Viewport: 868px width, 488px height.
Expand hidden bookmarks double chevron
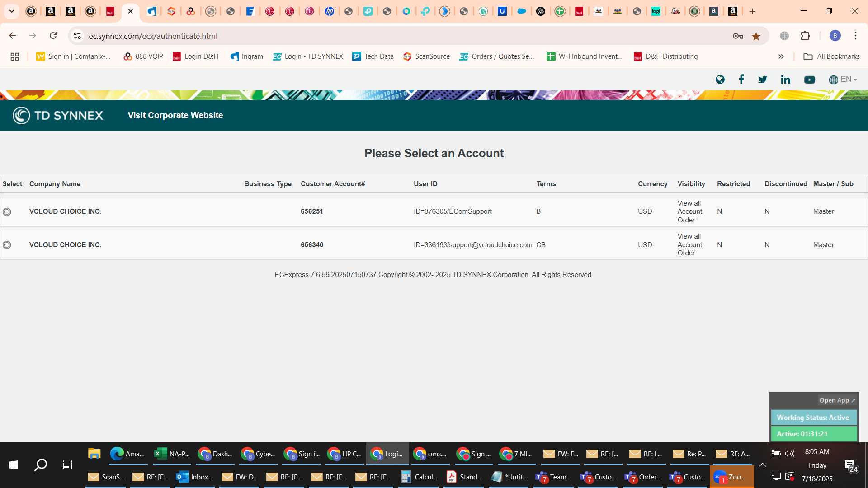coord(781,56)
